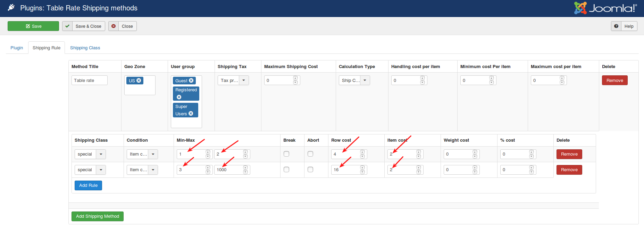Viewport: 644px width, 232px height.
Task: Remove the Super Users group tag
Action: (x=191, y=114)
